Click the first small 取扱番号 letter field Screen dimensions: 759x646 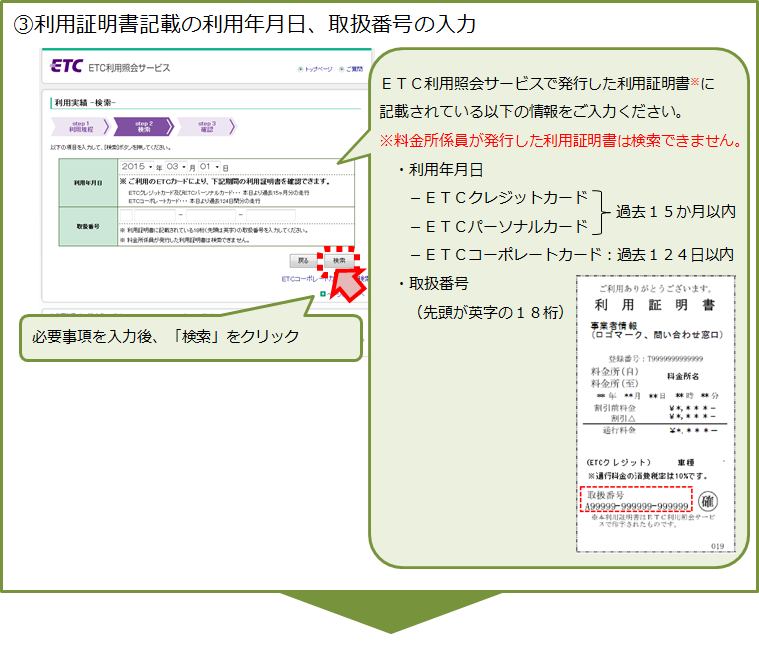[x=126, y=215]
